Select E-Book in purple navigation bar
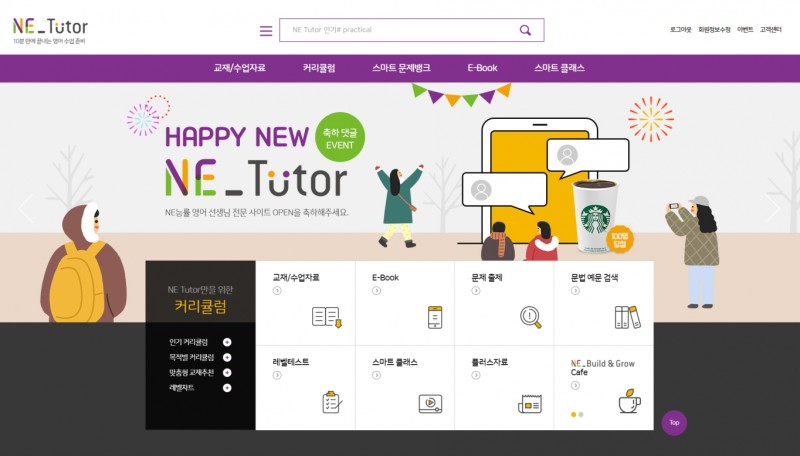This screenshot has height=456, width=800. [482, 68]
